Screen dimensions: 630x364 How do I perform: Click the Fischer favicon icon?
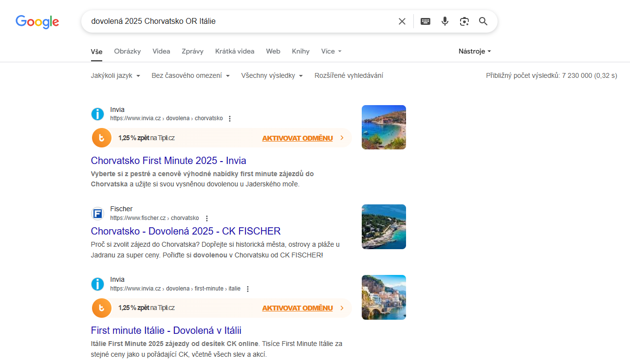click(x=97, y=214)
